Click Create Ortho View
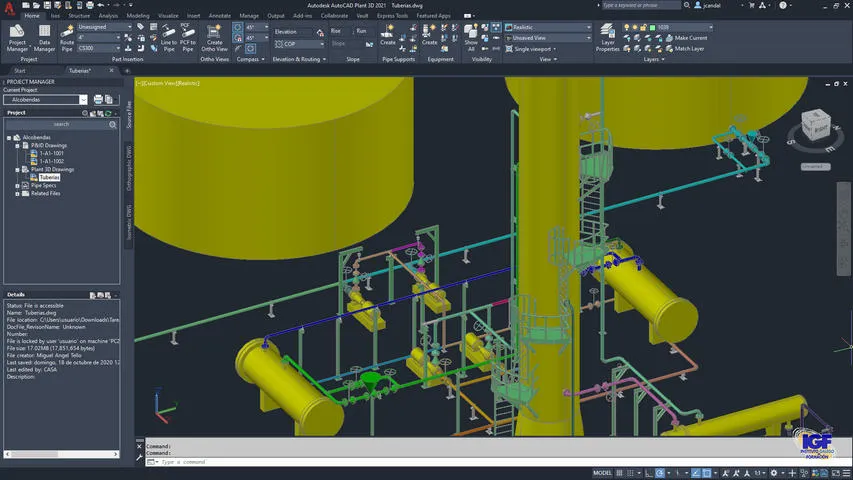Viewport: 853px width, 480px height. pyautogui.click(x=214, y=38)
